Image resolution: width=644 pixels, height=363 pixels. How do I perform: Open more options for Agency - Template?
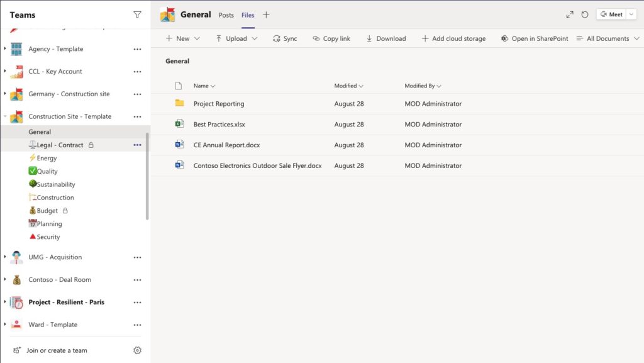[137, 49]
